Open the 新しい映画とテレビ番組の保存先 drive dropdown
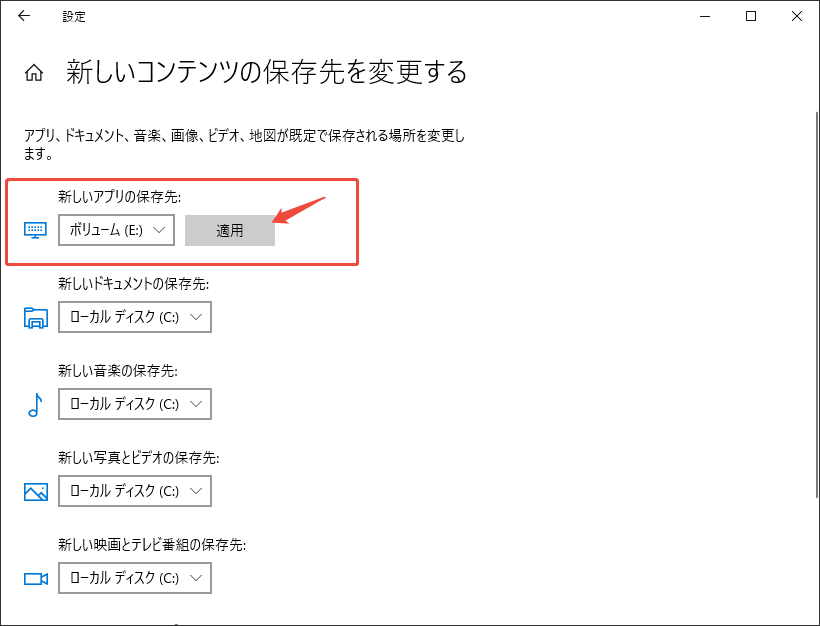The image size is (820, 626). (x=135, y=578)
